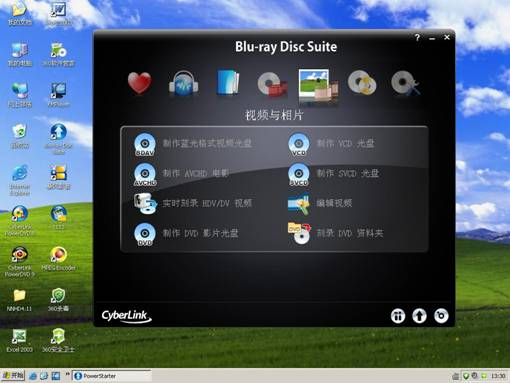Open the My Computer desktop icon
This screenshot has height=383, width=510.
point(20,54)
